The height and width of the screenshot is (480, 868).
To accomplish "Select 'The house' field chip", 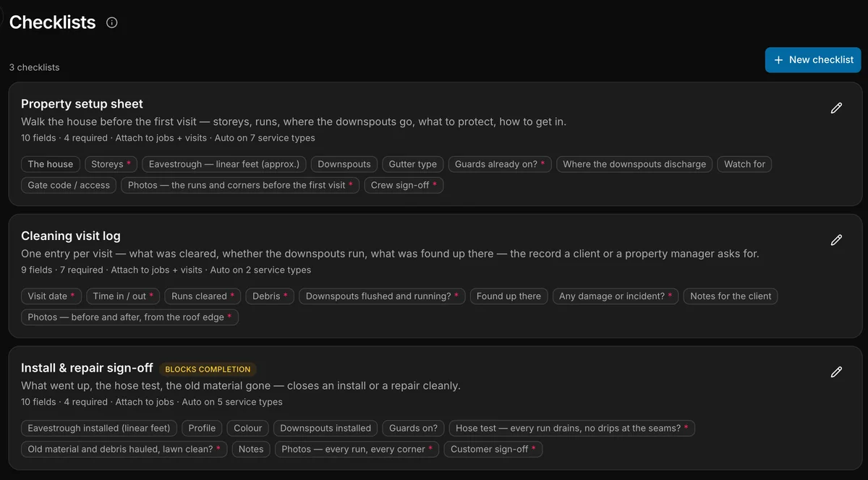I will (x=51, y=164).
